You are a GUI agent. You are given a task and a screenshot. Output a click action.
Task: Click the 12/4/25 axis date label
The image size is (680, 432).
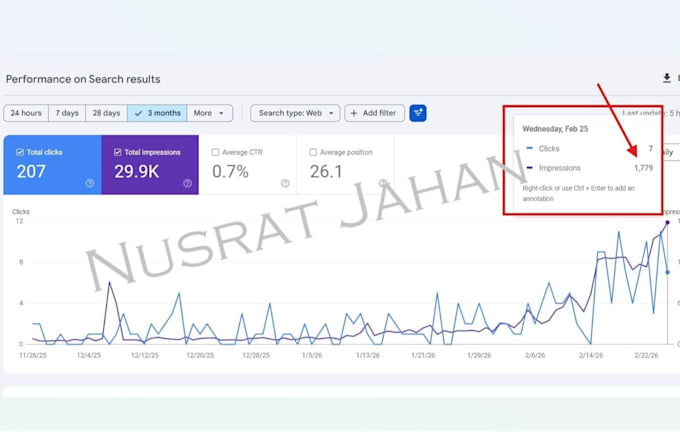[88, 355]
